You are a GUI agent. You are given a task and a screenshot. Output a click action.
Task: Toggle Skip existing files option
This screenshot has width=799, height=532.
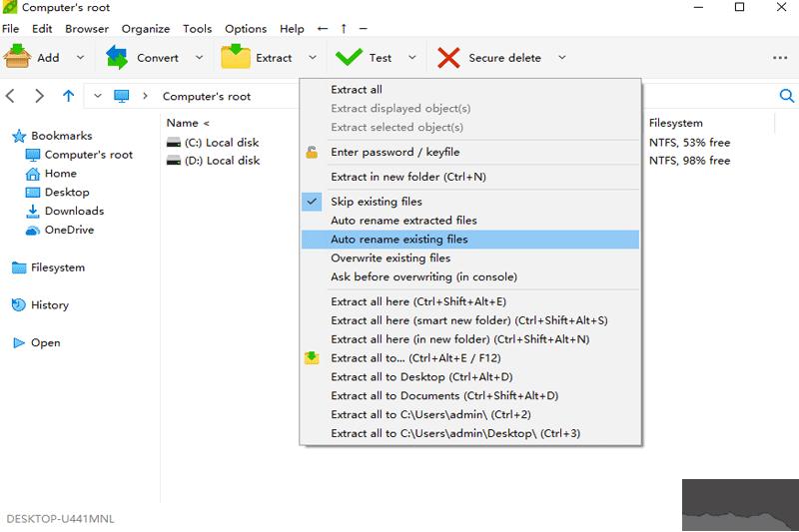tap(377, 202)
